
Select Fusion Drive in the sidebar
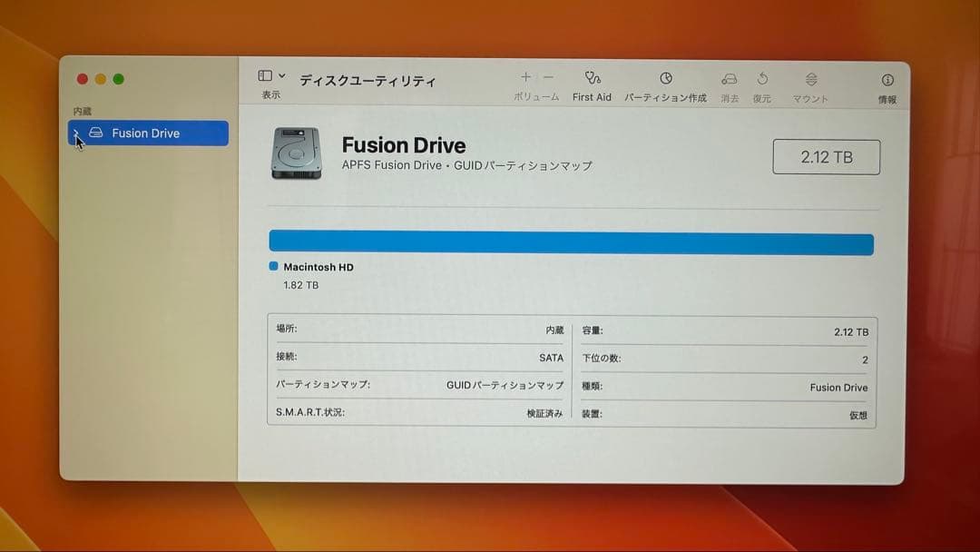coord(148,133)
